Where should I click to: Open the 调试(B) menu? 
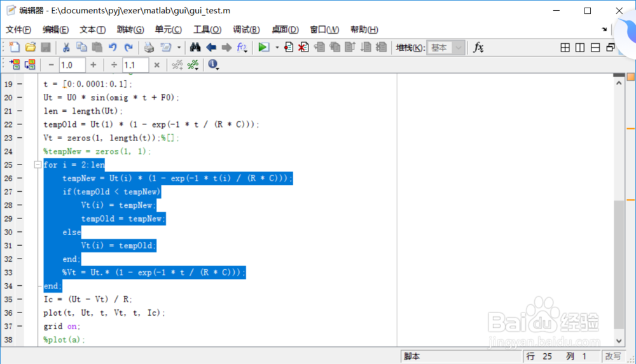[246, 30]
